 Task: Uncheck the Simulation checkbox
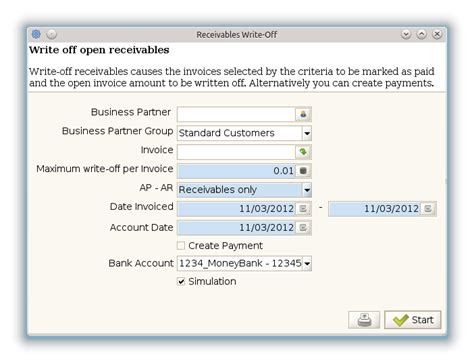click(x=181, y=281)
